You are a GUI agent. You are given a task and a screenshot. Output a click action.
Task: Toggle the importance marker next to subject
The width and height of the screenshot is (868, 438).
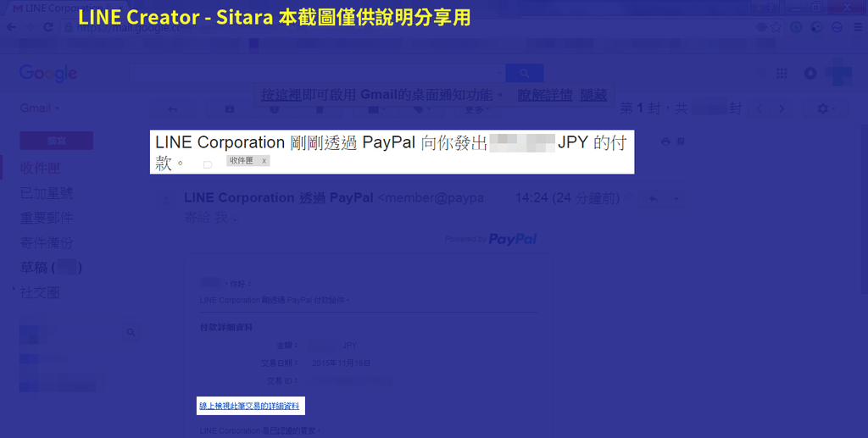pos(208,165)
